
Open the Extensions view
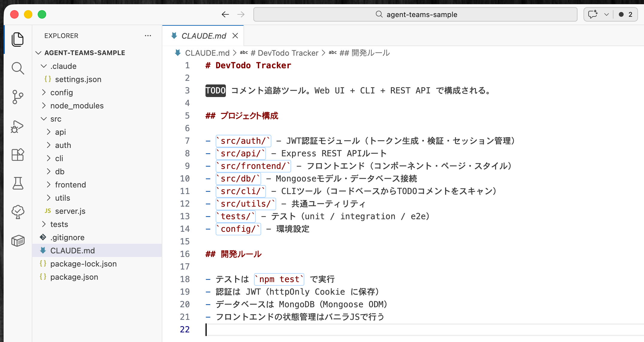click(18, 155)
